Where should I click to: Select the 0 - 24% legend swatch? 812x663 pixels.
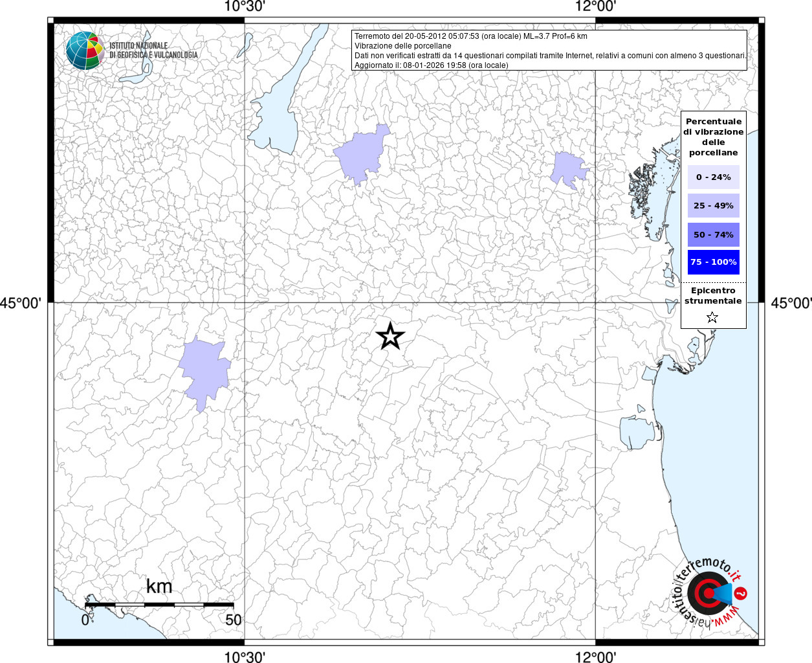[714, 177]
